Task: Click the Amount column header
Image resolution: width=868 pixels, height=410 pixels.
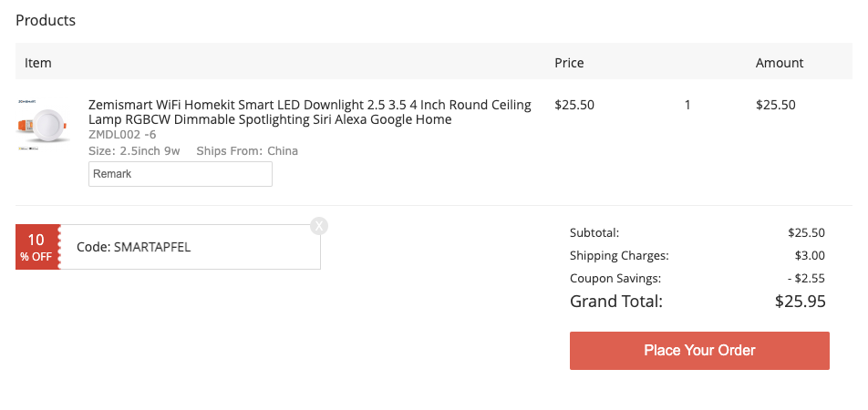Action: [780, 63]
